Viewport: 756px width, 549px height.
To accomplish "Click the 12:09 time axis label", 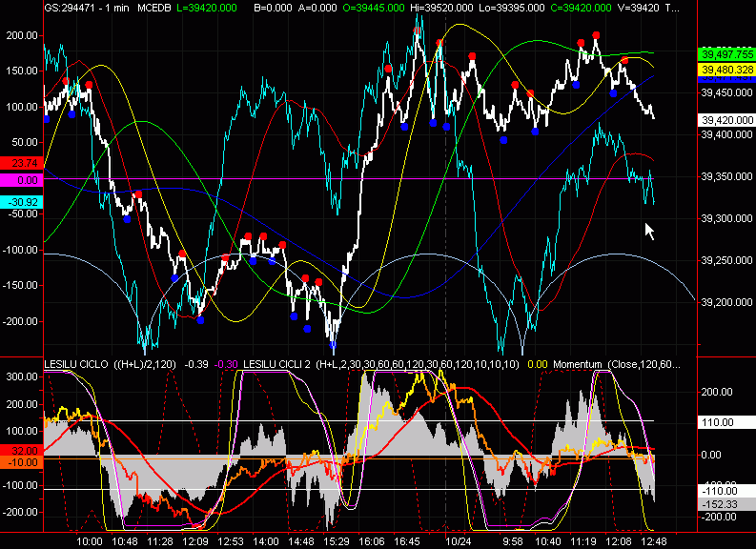I will click(x=195, y=541).
